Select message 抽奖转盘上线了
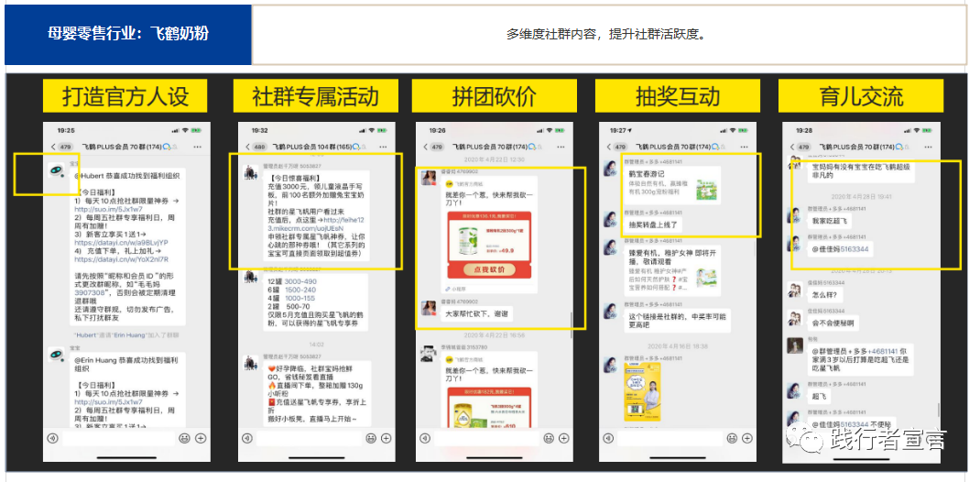Viewport: 980px width, 482px height. pos(653,225)
